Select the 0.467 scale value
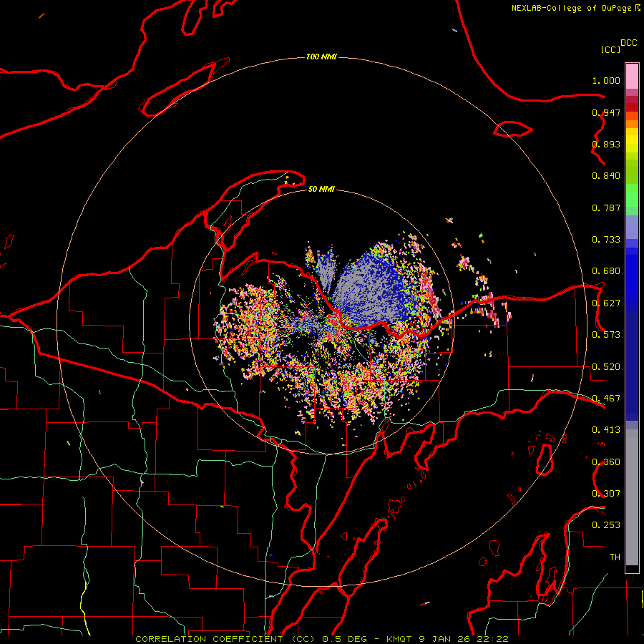The height and width of the screenshot is (644, 644). pyautogui.click(x=606, y=399)
